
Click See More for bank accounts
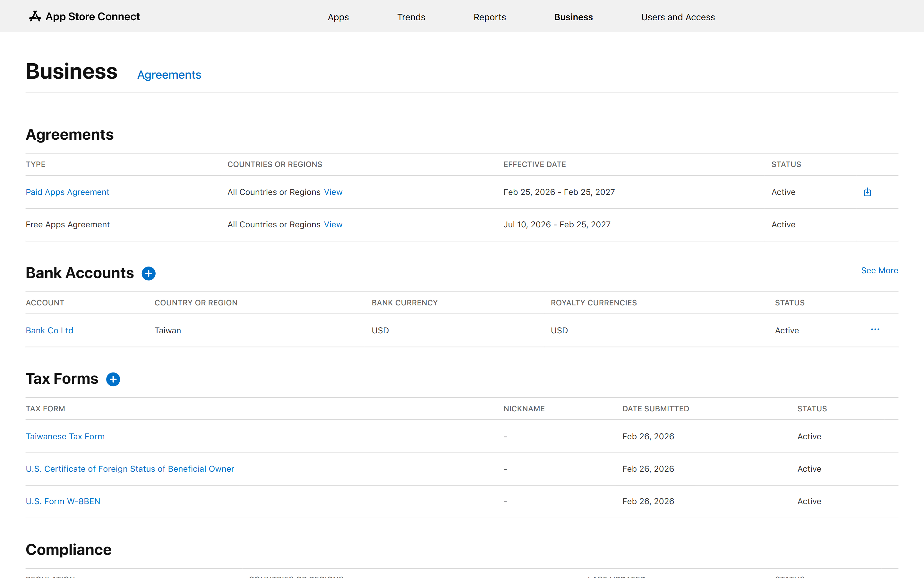[879, 271]
